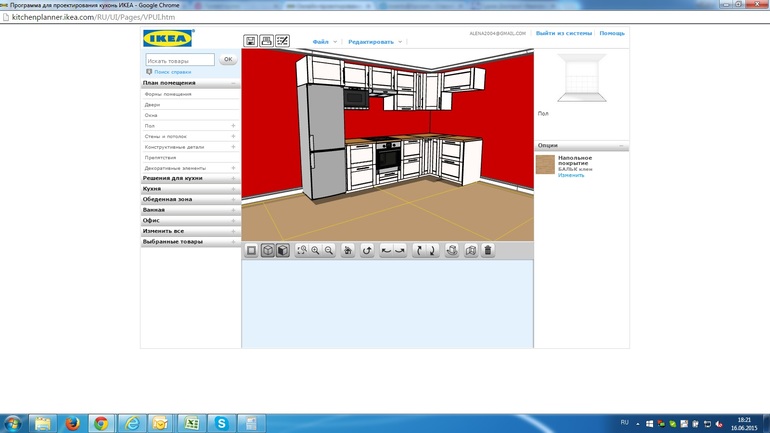Click the trash can delete icon
Screen dimensions: 770x433
[488, 250]
